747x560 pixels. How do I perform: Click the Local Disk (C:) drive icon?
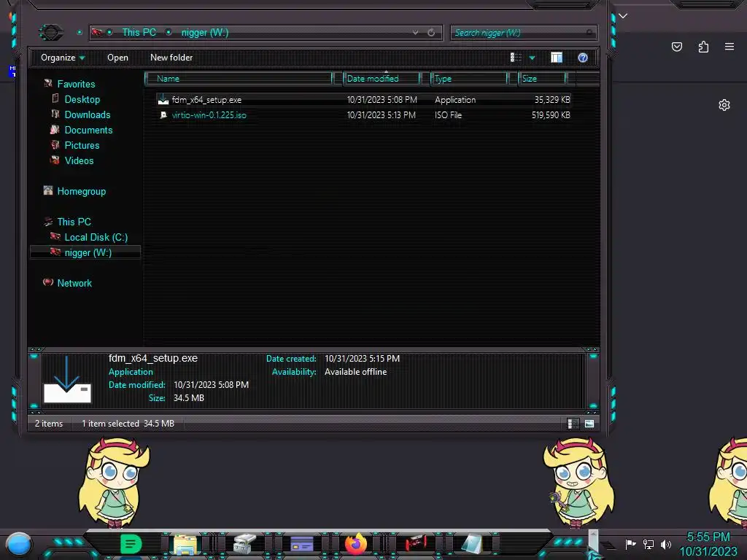[55, 236]
